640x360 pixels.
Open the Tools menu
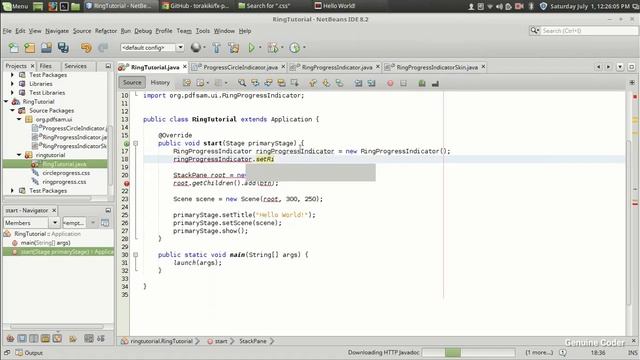click(x=202, y=31)
